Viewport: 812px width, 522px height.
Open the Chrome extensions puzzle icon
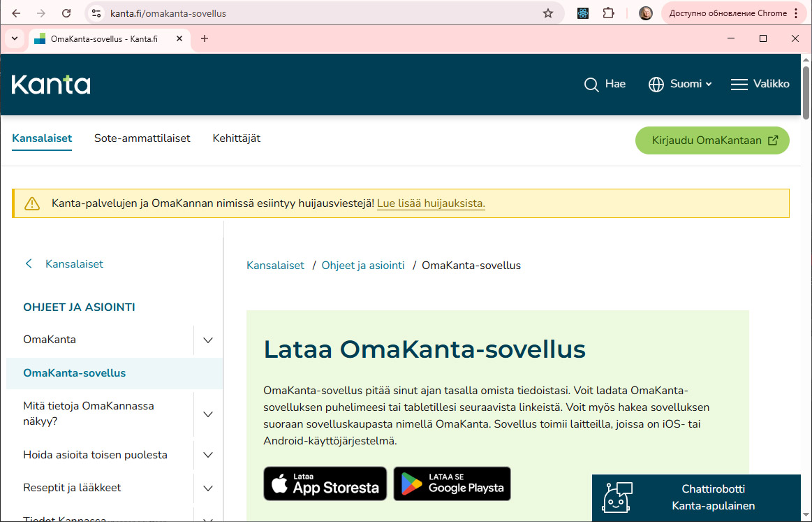[x=608, y=13]
